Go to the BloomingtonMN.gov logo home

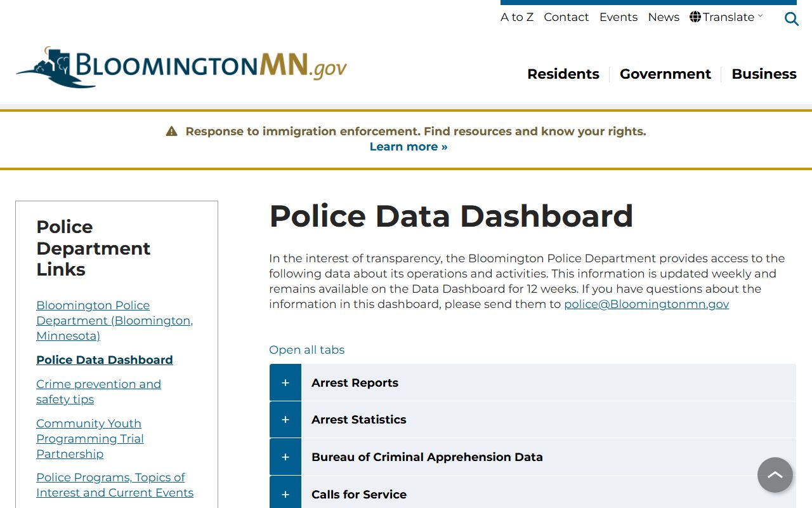(x=181, y=67)
